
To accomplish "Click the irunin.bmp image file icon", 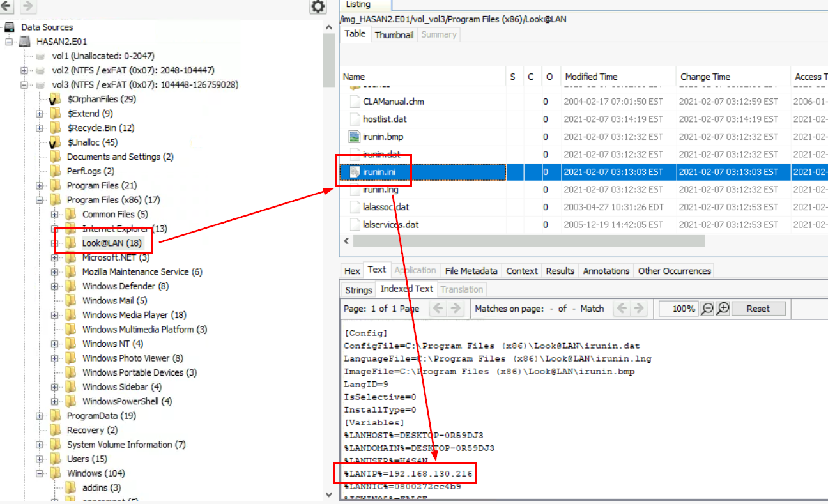I will [x=355, y=137].
